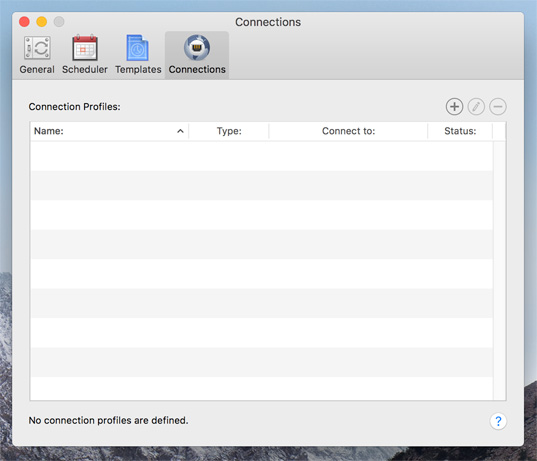537x461 pixels.
Task: Minimize the window with yellow button
Action: [42, 22]
